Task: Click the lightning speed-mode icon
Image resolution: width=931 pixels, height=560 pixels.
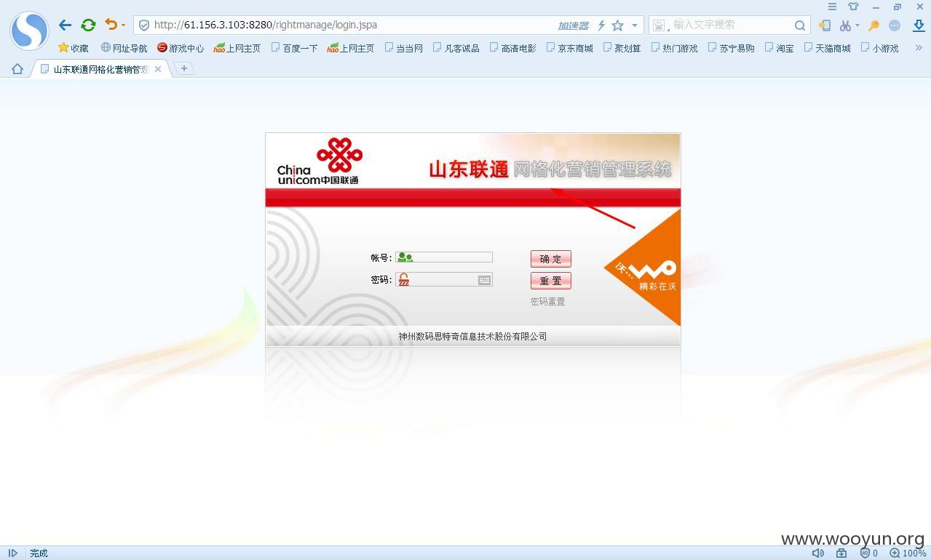Action: coord(601,25)
